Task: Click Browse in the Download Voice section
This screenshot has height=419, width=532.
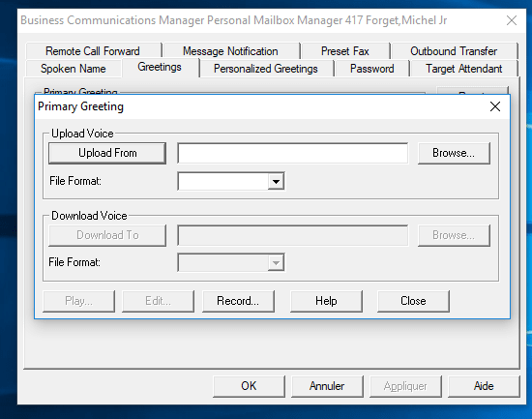Action: click(454, 235)
